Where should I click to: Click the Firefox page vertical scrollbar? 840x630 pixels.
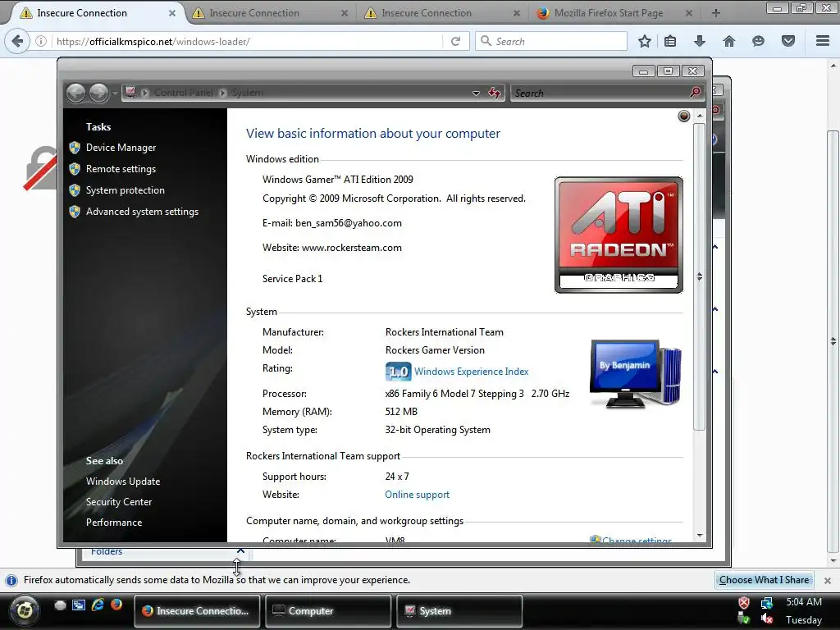[832, 341]
